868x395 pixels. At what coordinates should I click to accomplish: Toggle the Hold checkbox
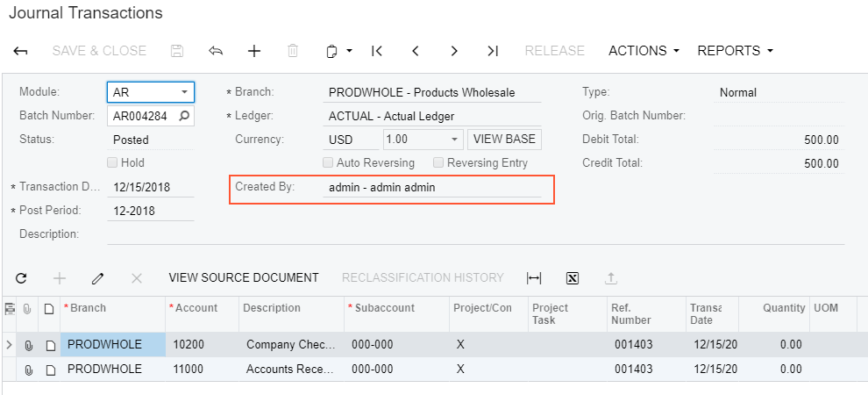point(112,162)
